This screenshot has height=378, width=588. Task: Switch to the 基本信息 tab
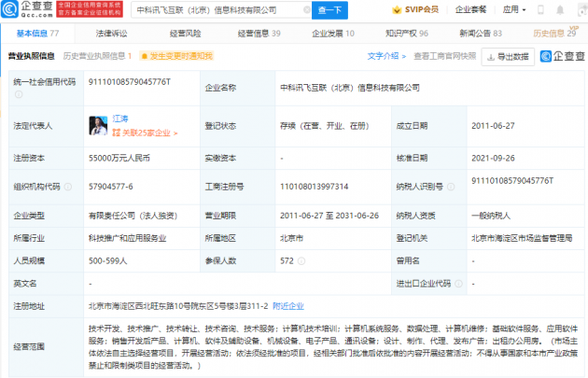click(37, 34)
